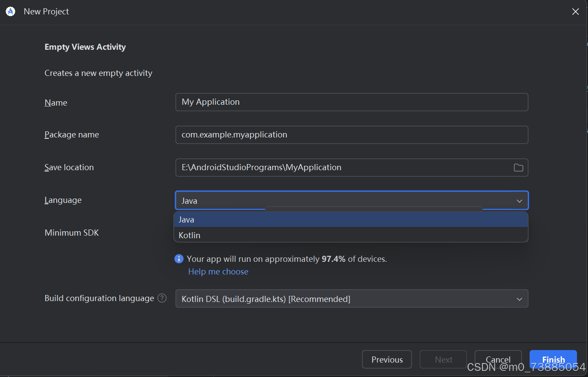Close the New Project dialog
Screen dimensions: 588x377
(575, 12)
